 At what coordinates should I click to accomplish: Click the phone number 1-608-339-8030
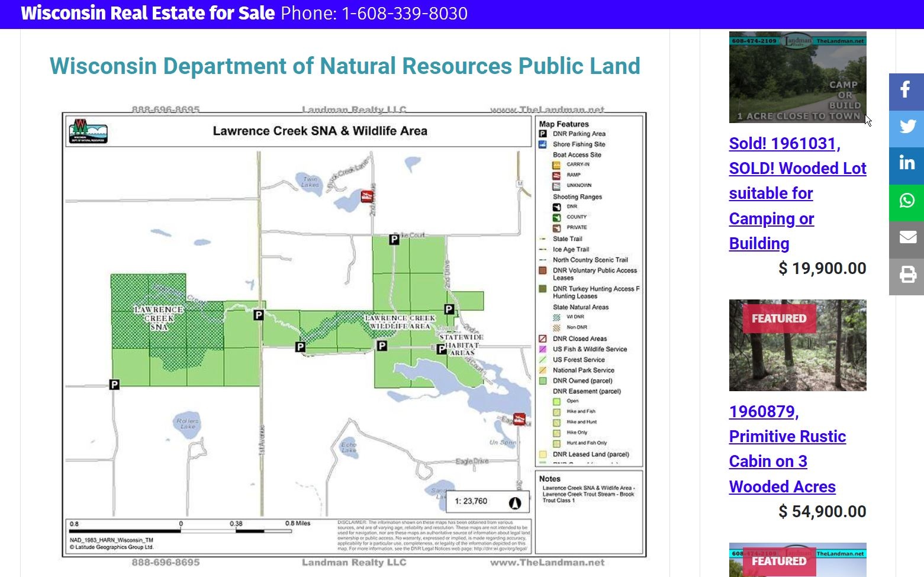[x=405, y=13]
